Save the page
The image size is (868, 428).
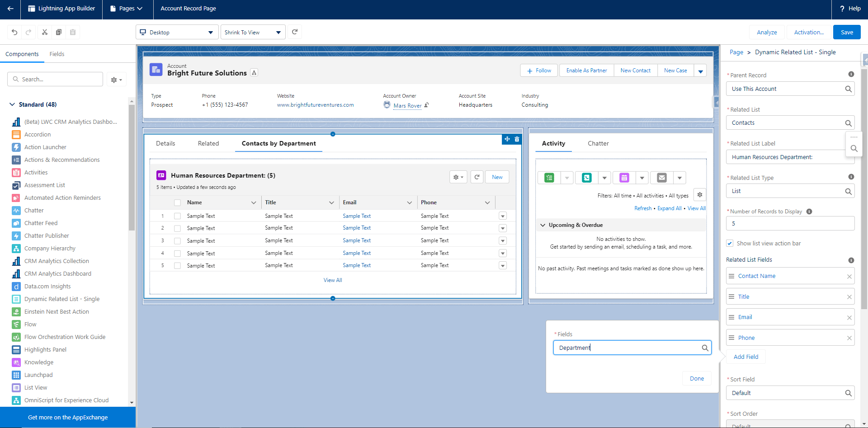847,32
